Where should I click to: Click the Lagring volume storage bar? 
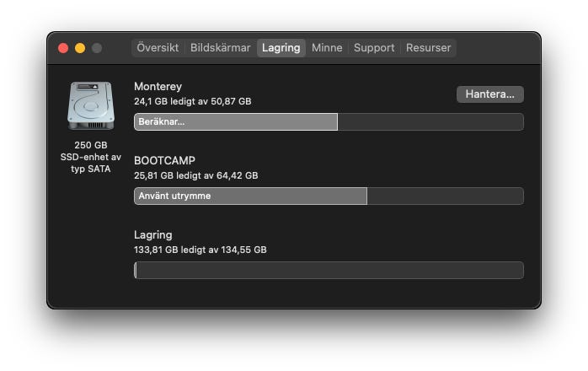coord(329,271)
